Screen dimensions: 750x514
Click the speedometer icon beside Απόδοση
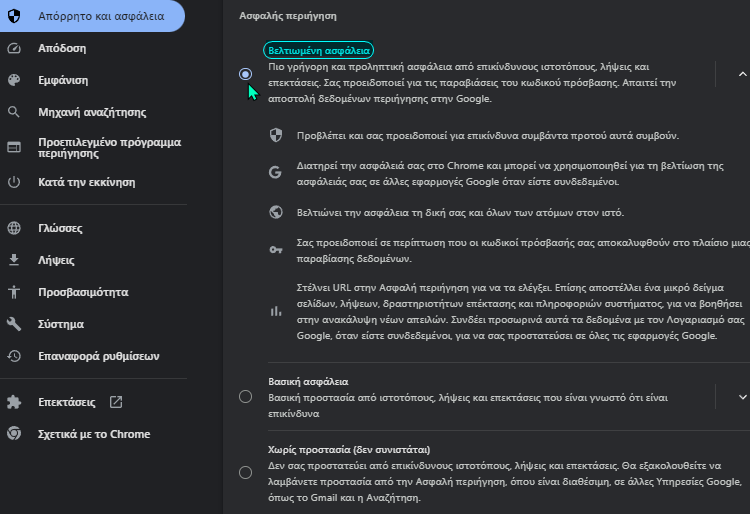pos(14,48)
